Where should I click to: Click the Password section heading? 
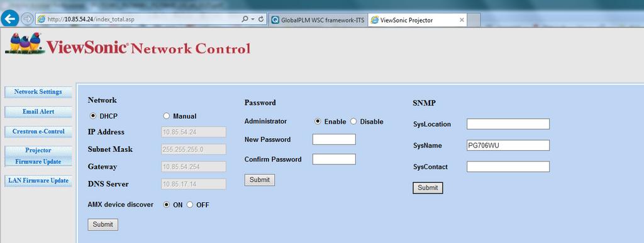260,103
